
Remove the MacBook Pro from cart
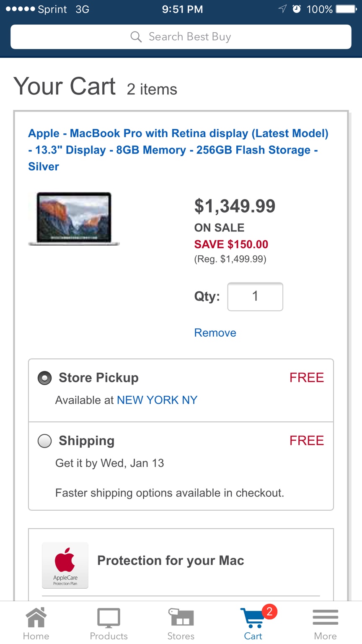[215, 333]
